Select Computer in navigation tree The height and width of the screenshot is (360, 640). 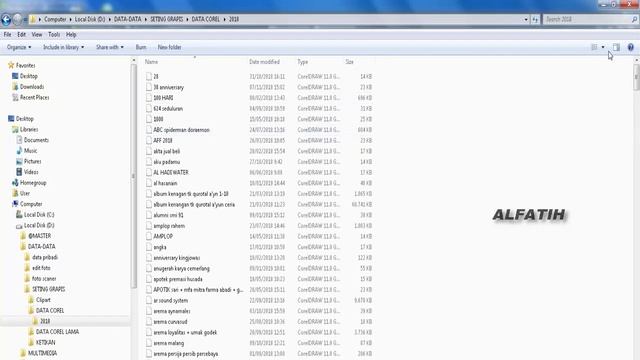31,204
